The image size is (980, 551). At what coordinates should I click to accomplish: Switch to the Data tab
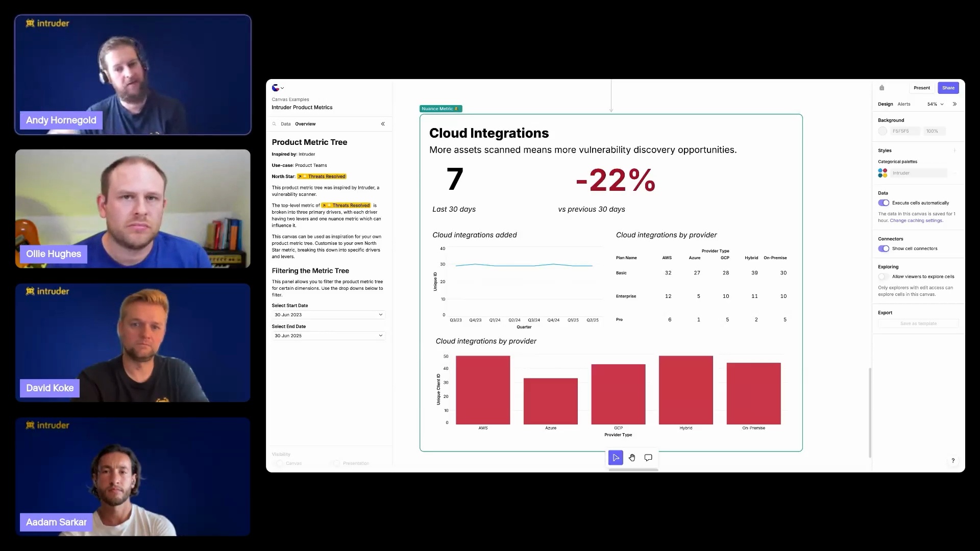pos(285,124)
